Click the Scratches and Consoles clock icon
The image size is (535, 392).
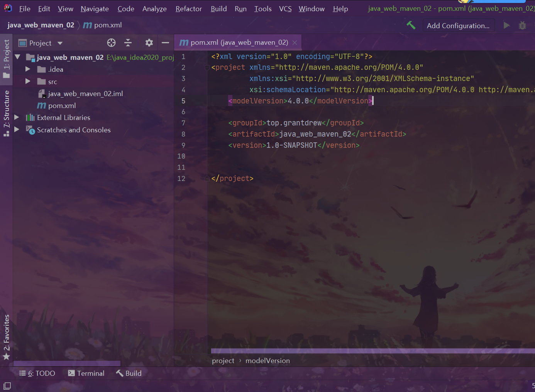click(x=30, y=130)
